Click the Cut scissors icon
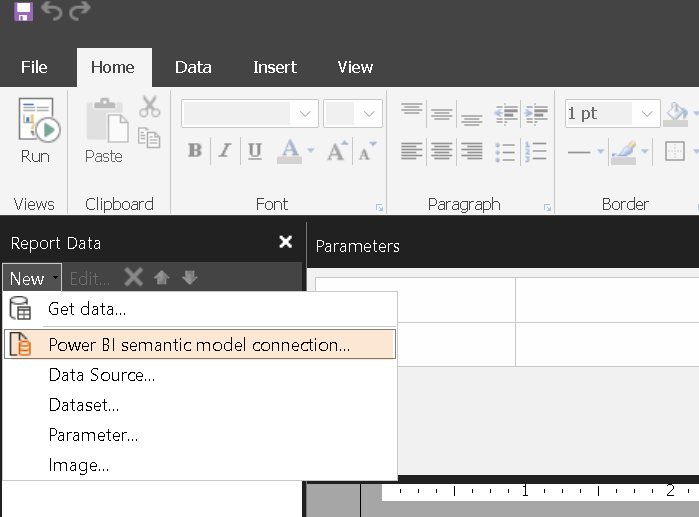This screenshot has width=699, height=517. point(149,107)
